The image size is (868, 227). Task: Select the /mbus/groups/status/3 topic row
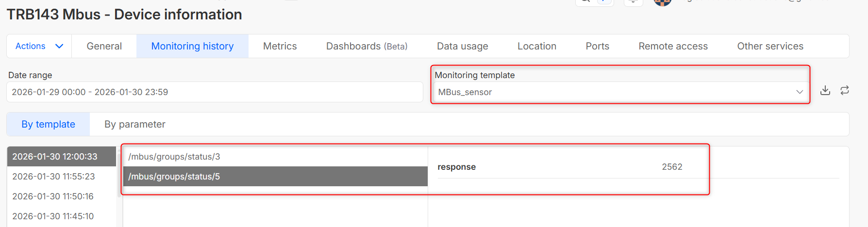pyautogui.click(x=275, y=157)
